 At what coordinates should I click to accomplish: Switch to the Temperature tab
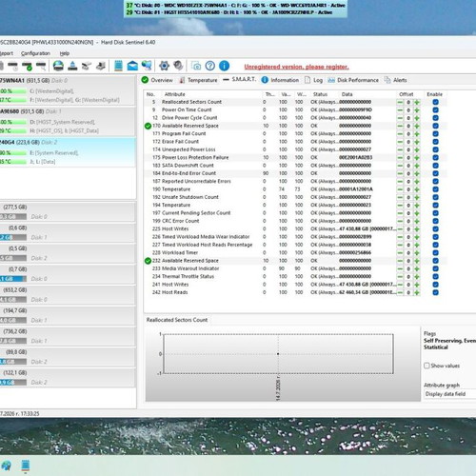tap(198, 80)
